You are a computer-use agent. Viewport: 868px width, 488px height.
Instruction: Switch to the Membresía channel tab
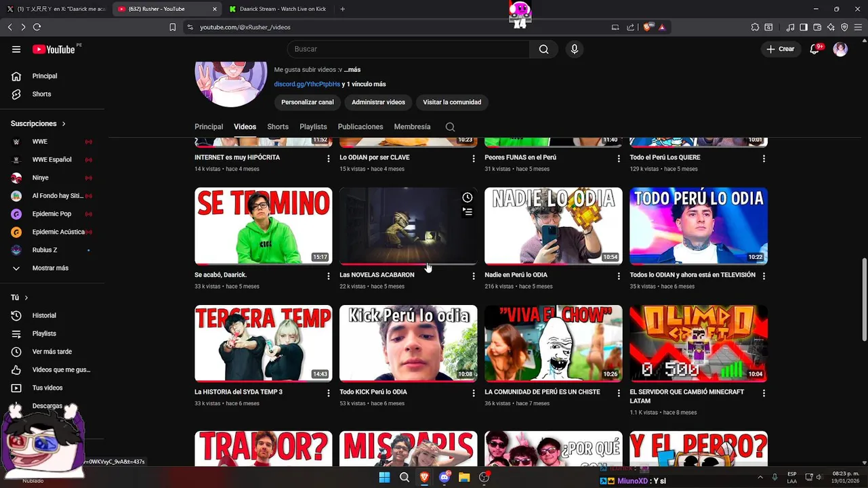pos(412,127)
